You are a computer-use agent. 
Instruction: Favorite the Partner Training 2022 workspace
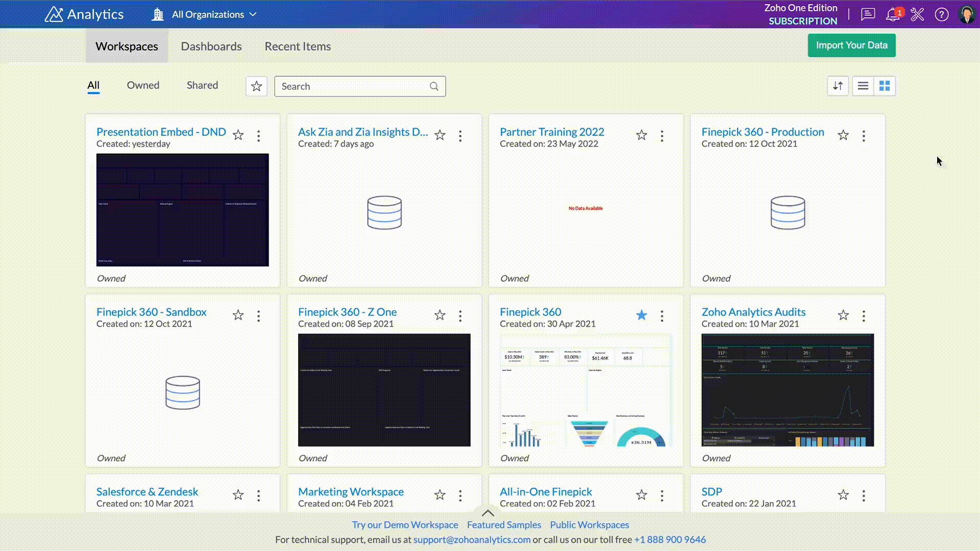(642, 135)
